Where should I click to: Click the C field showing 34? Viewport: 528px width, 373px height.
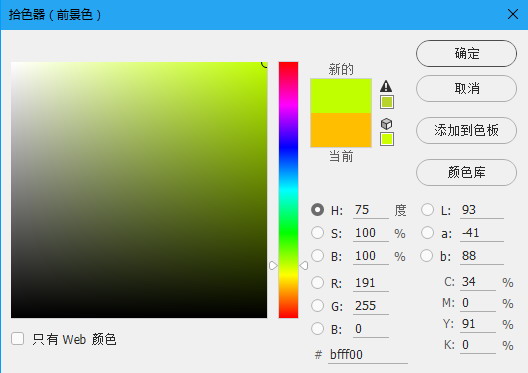(x=478, y=282)
